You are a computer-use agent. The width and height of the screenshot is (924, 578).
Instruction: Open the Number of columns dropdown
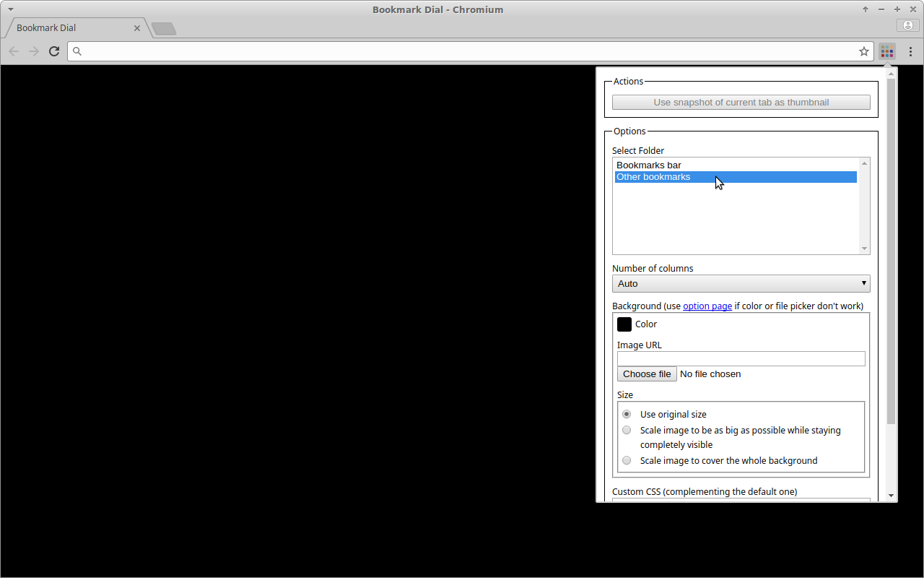coord(741,283)
